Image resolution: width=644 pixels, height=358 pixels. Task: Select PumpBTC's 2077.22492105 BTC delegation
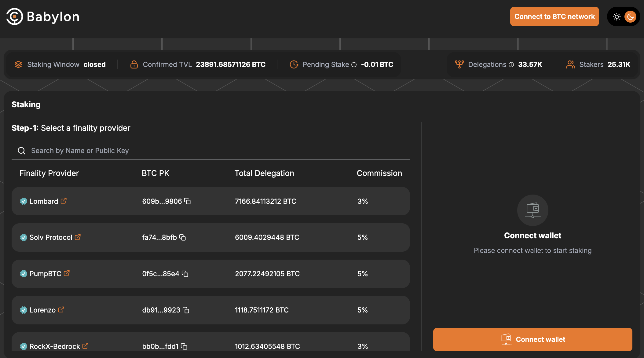pos(267,274)
